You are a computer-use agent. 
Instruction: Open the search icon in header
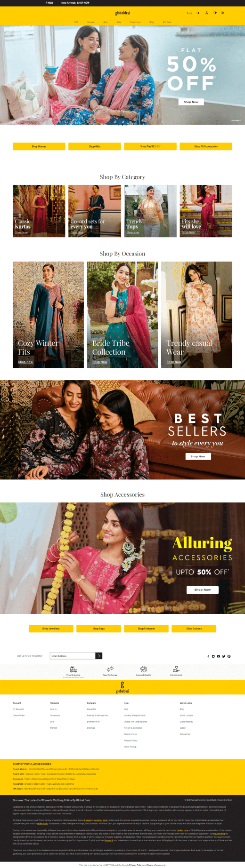pyautogui.click(x=198, y=13)
